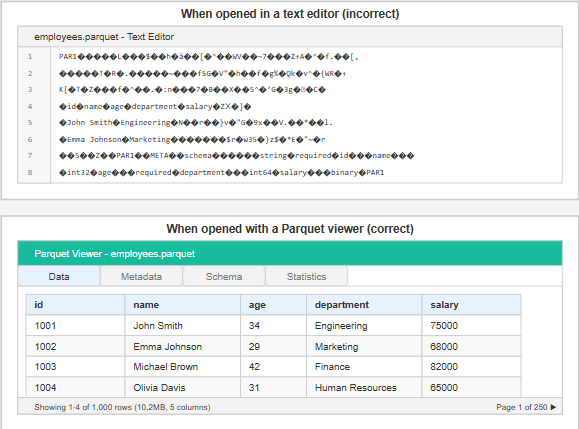
Task: Click the Michael Brown name cell
Action: tap(183, 367)
